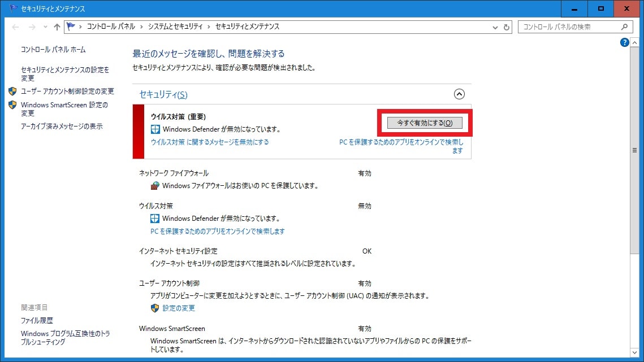The width and height of the screenshot is (644, 362).
Task: Select システムとセキュリティ in the breadcrumb
Action: click(x=175, y=27)
